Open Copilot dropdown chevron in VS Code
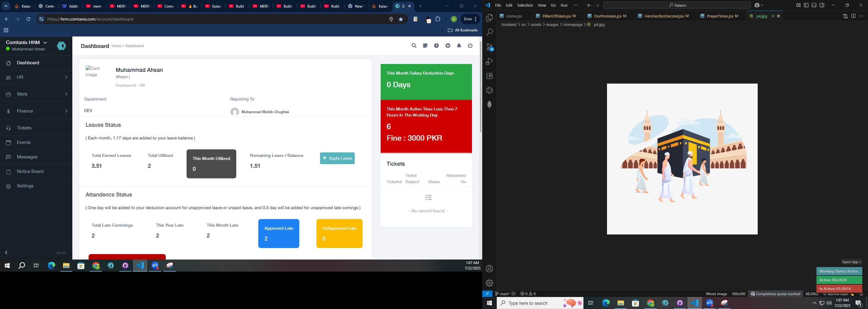Screen dimensions: 868x309 [x=762, y=5]
